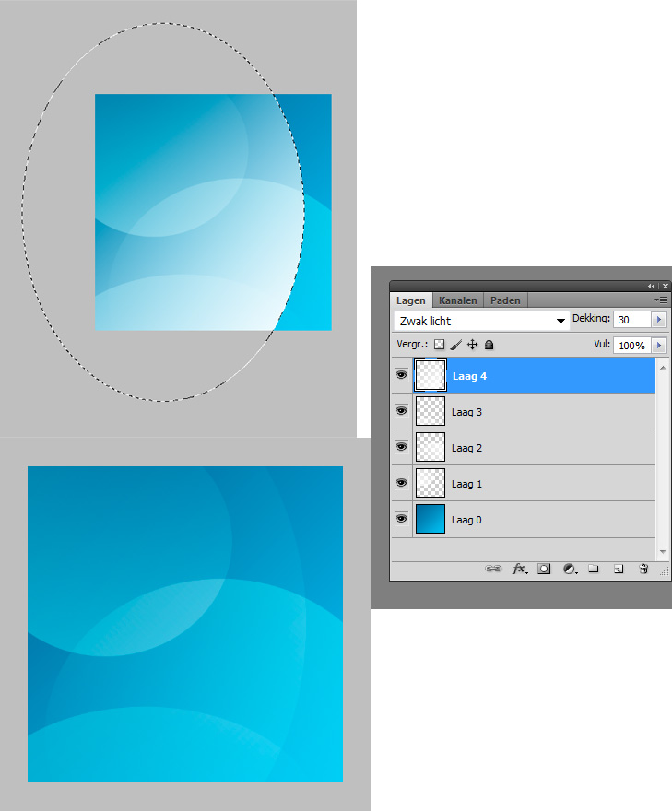Hide Laag 0 layer visibility

coord(401,518)
